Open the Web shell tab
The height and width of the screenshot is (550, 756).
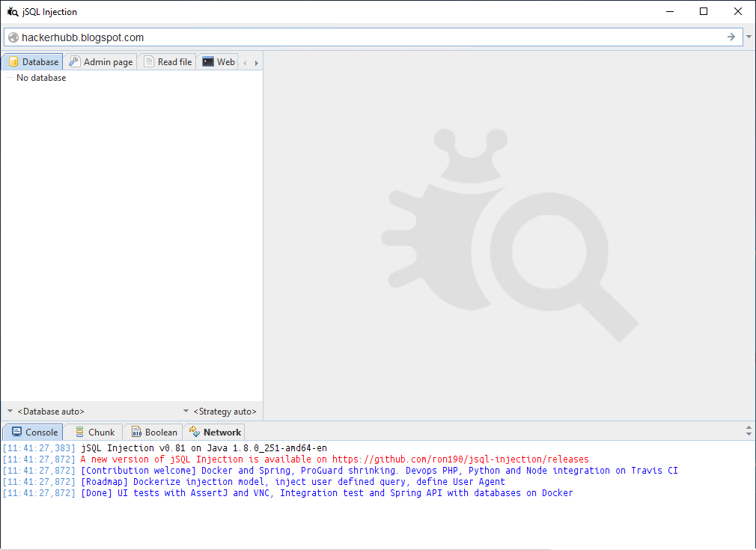pos(218,61)
